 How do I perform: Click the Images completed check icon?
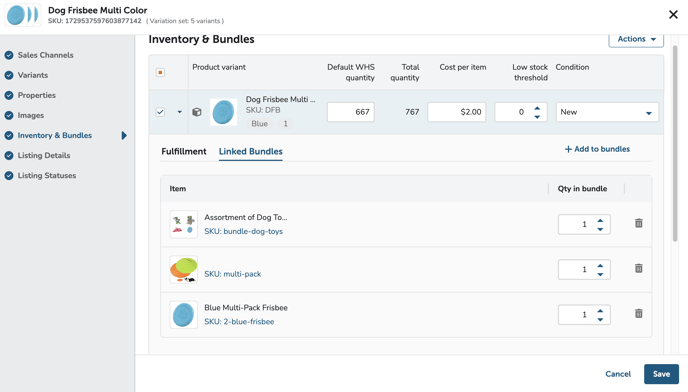coord(9,115)
